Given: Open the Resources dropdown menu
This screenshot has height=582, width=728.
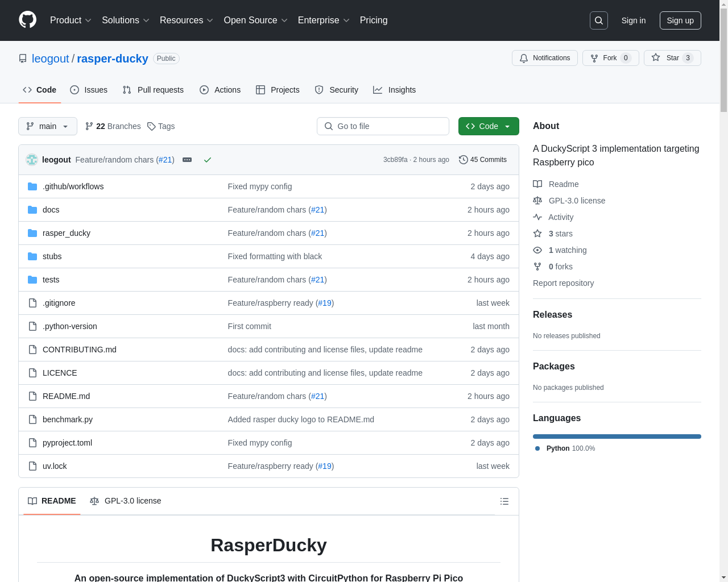Looking at the screenshot, I should click(x=187, y=20).
